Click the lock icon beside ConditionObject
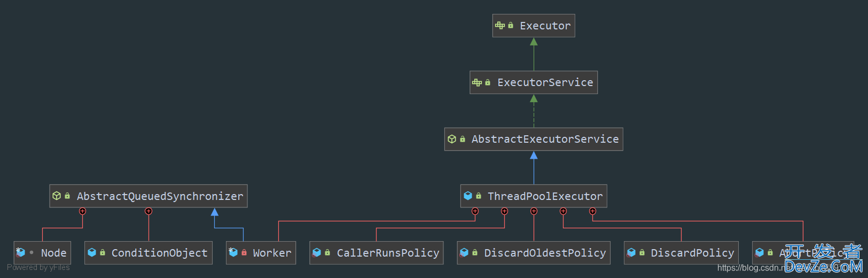Image resolution: width=868 pixels, height=278 pixels. point(103,252)
